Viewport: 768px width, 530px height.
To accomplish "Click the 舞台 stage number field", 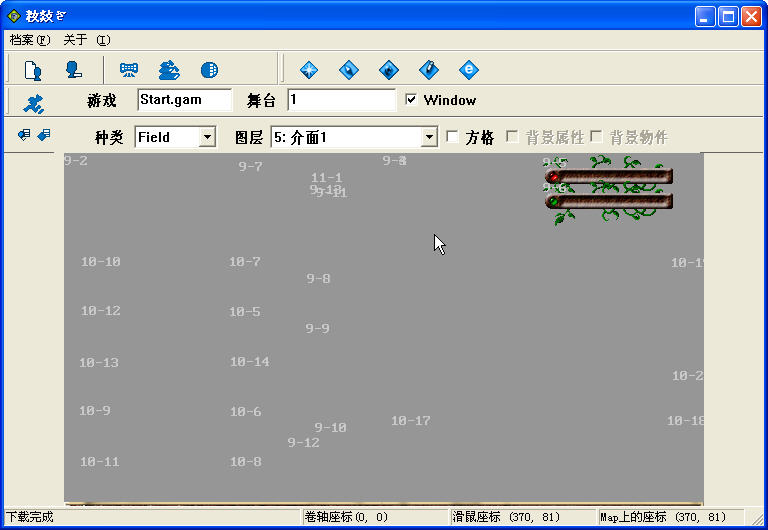I will point(341,100).
